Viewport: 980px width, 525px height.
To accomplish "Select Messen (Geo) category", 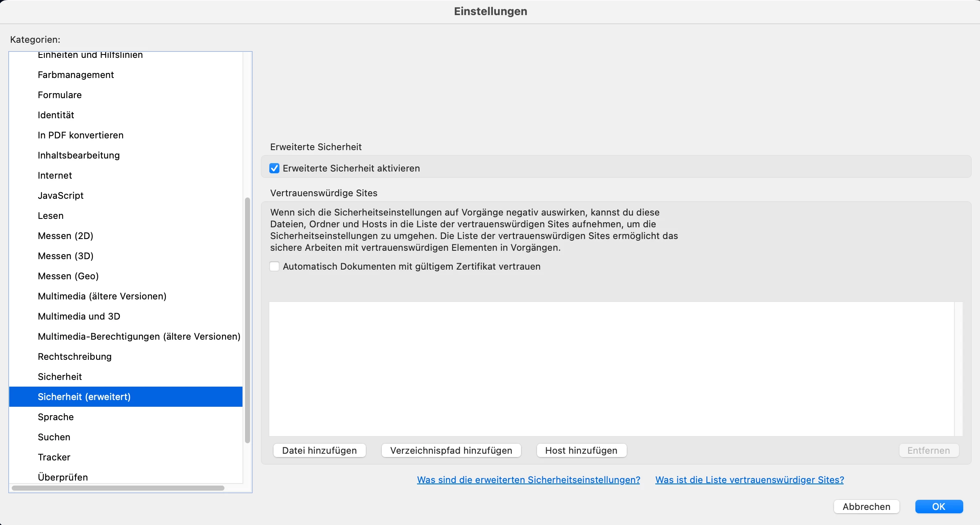I will (x=68, y=276).
